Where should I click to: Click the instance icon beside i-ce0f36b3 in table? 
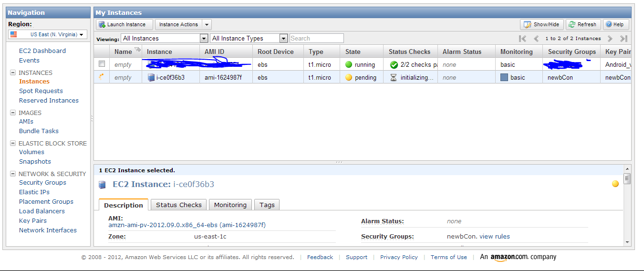151,77
